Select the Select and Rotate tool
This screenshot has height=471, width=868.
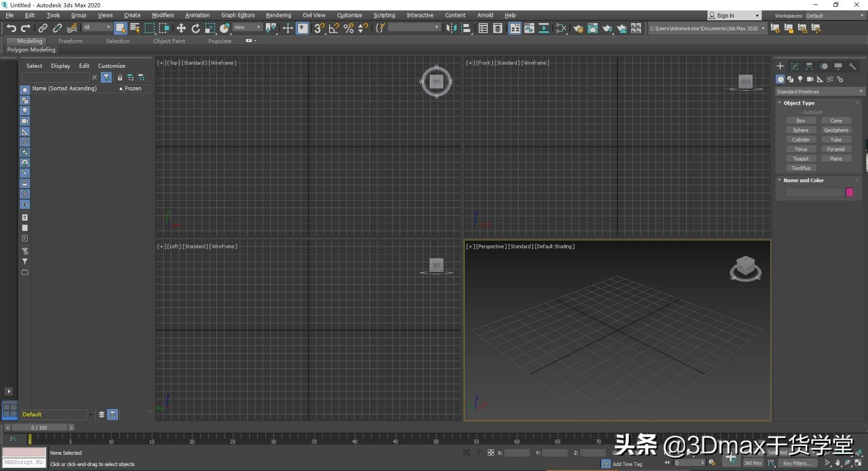click(195, 28)
